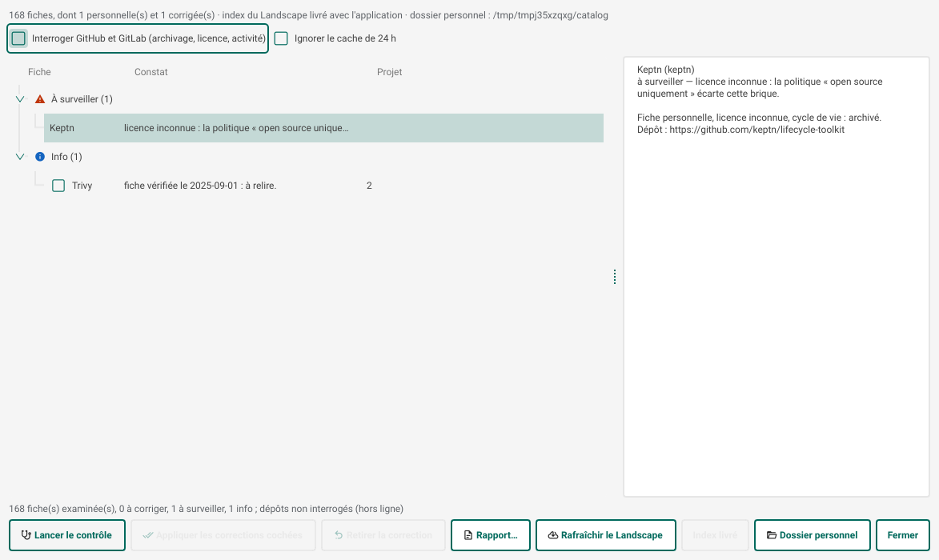
Task: Collapse the À surveiller group
Action: point(20,99)
